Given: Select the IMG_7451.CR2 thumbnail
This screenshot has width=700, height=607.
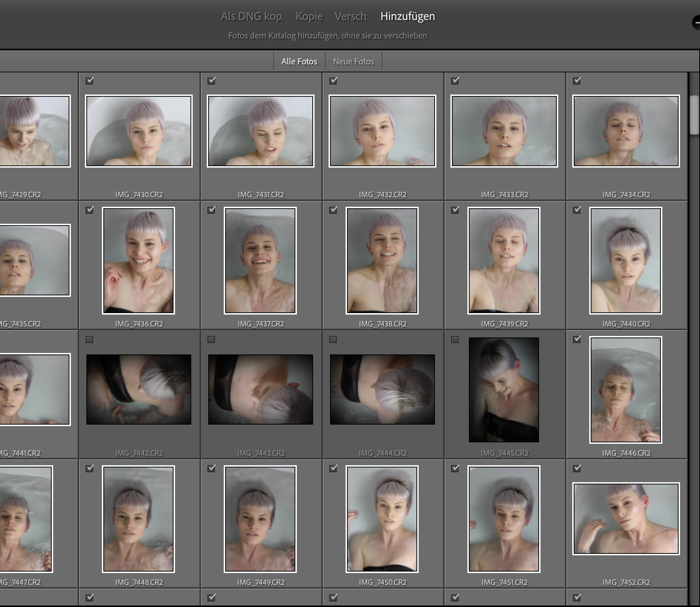Looking at the screenshot, I should (x=504, y=519).
